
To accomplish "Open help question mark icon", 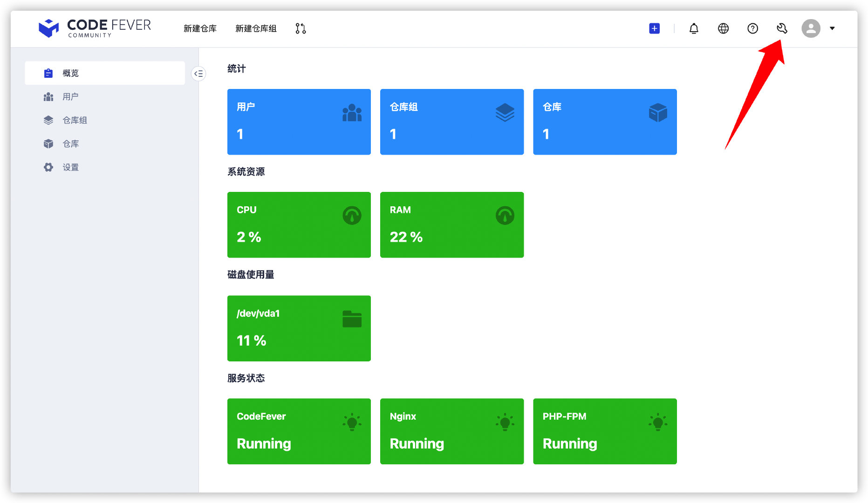I will coord(752,28).
